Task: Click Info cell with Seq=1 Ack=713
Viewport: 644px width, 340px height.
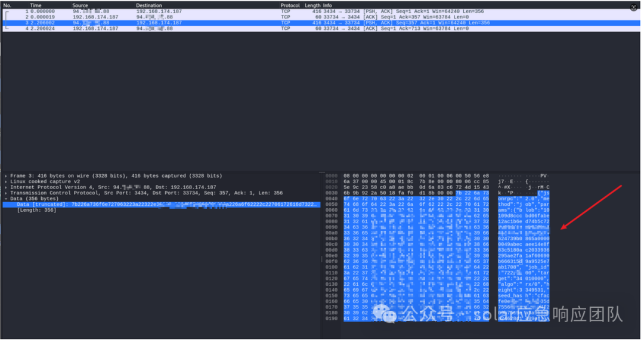Action: [x=396, y=29]
